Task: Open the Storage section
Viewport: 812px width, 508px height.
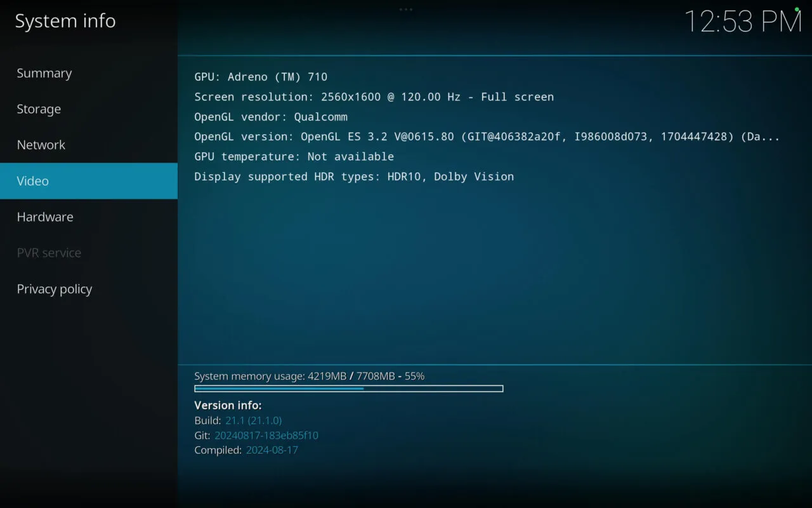Action: tap(39, 109)
